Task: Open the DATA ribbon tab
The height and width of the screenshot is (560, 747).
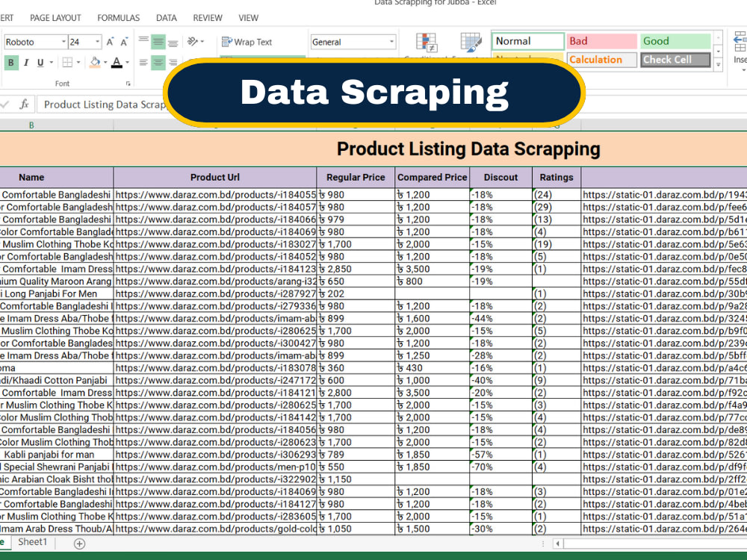Action: tap(167, 18)
